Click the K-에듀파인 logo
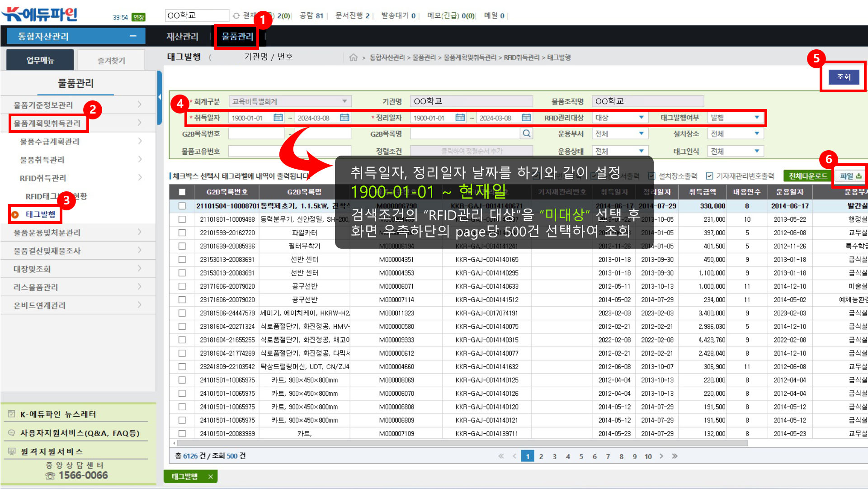 [x=40, y=14]
